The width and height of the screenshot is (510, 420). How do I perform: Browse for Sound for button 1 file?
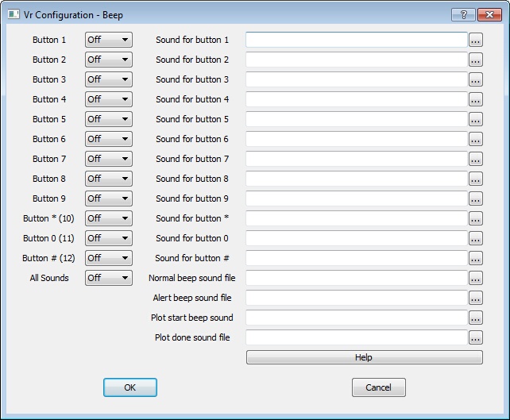(476, 40)
